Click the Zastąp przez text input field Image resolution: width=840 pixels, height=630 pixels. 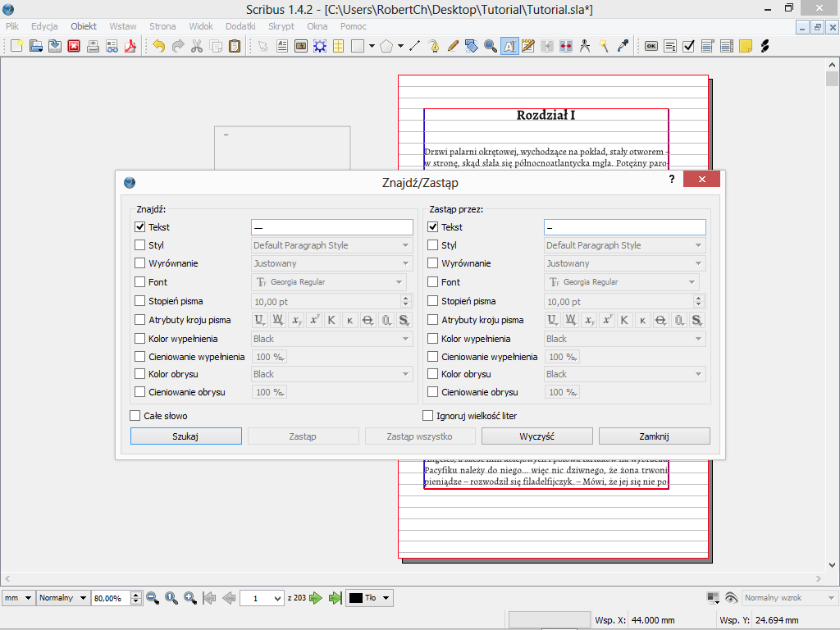[x=624, y=227]
